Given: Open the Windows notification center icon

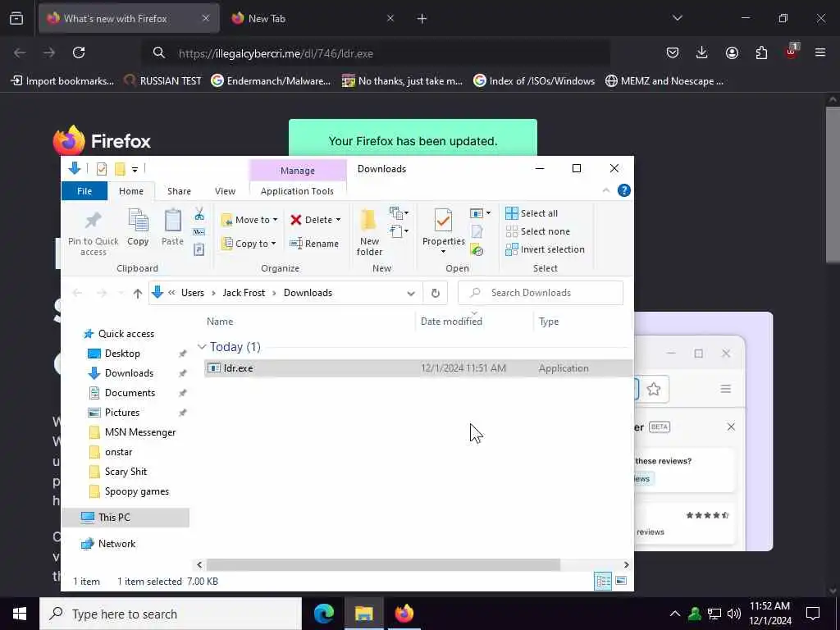Looking at the screenshot, I should [x=813, y=614].
